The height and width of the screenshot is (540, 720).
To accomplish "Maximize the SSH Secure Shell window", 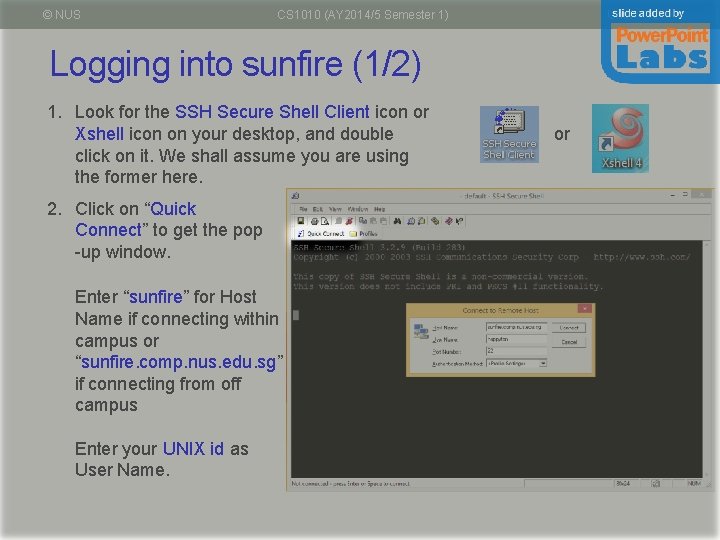I will [x=685, y=195].
